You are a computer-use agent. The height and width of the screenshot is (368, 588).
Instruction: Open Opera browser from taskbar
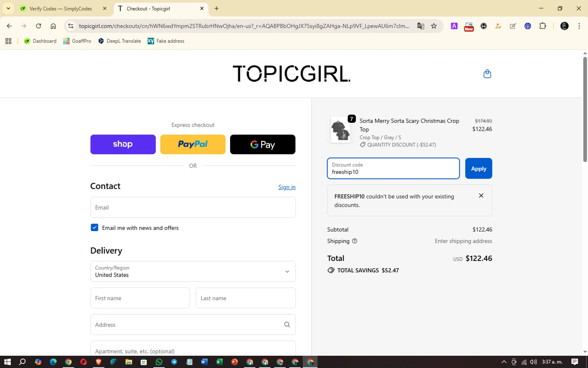tap(83, 362)
